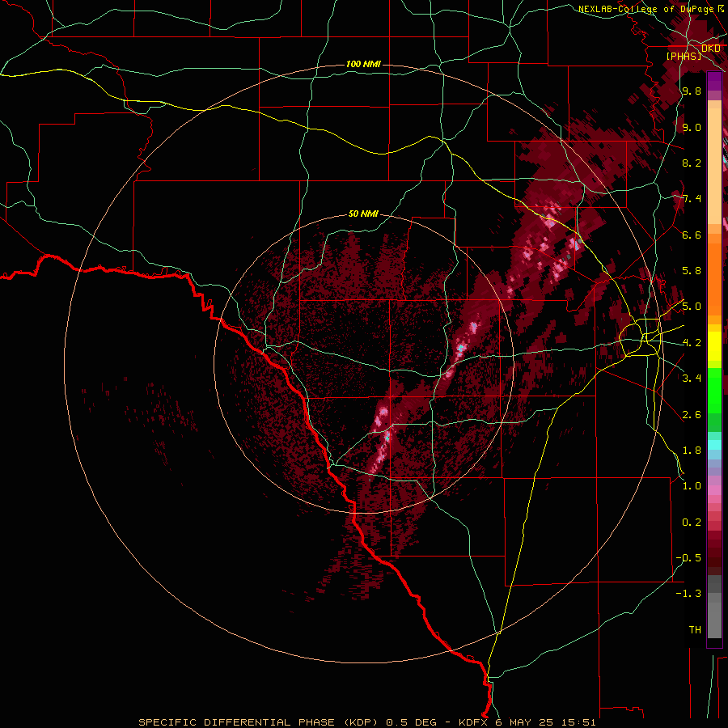
Task: Click the orange band of the color bar
Action: [x=714, y=274]
